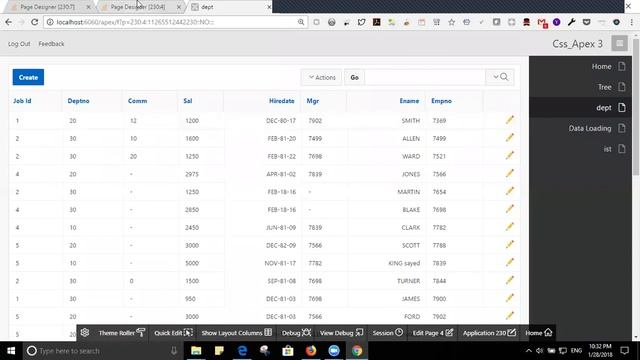Open the Microsoft Store taskbar icon
640x360 pixels.
point(288,351)
